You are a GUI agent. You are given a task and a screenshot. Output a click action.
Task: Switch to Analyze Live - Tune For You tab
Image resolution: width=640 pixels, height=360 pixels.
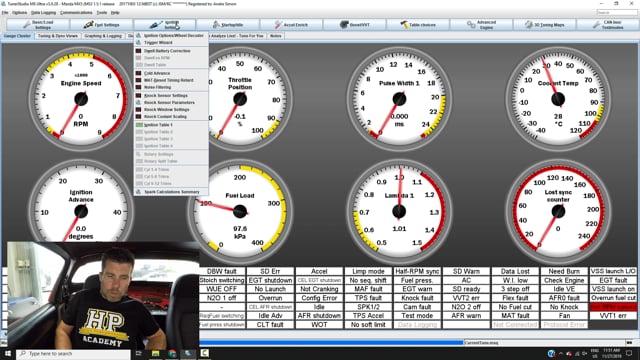238,36
